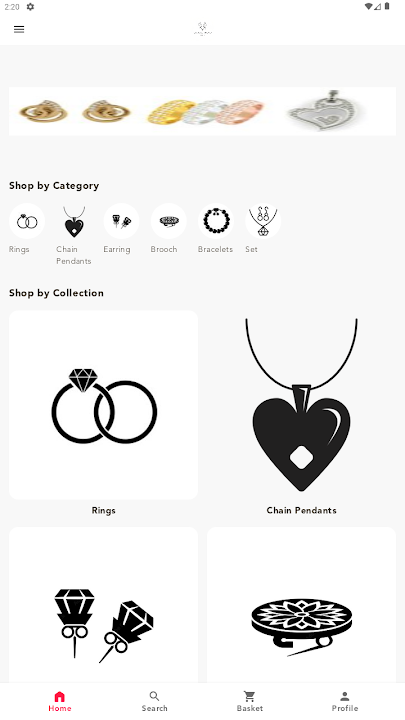This screenshot has width=405, height=720.
Task: Open the Bracelets category icon
Action: (216, 221)
